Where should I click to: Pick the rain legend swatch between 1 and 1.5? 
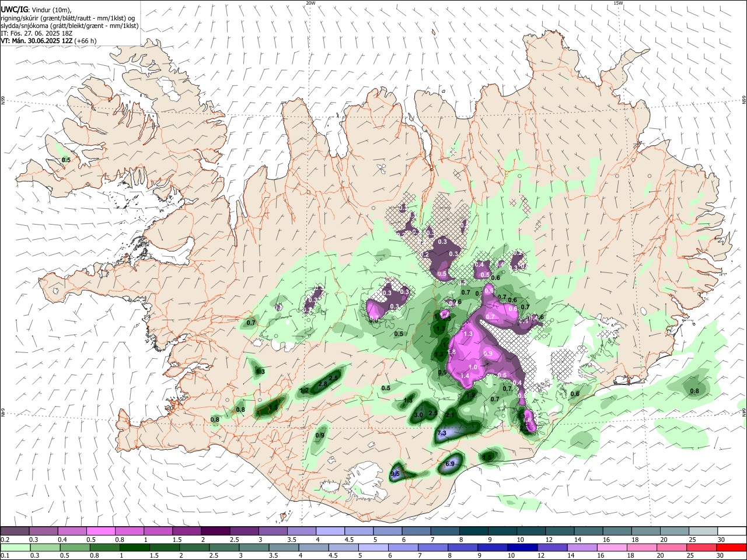tap(134, 547)
